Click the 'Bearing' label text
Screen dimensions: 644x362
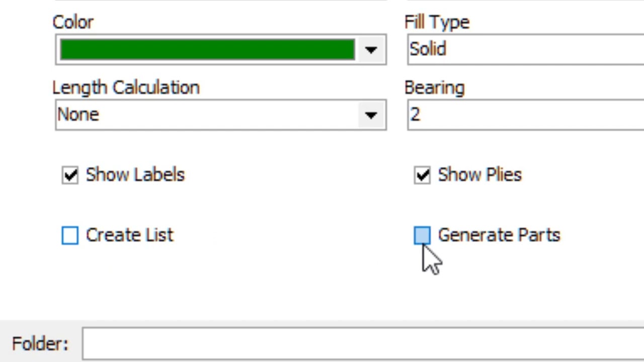click(435, 88)
